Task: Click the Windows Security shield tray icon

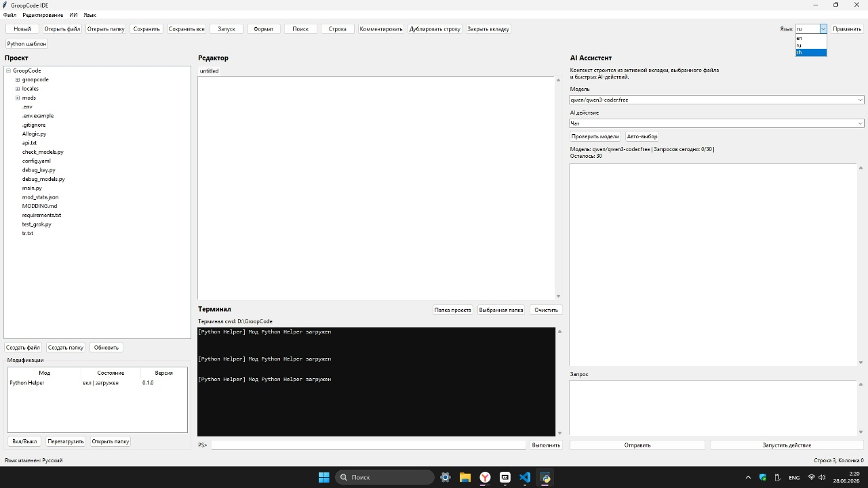Action: coord(763,477)
